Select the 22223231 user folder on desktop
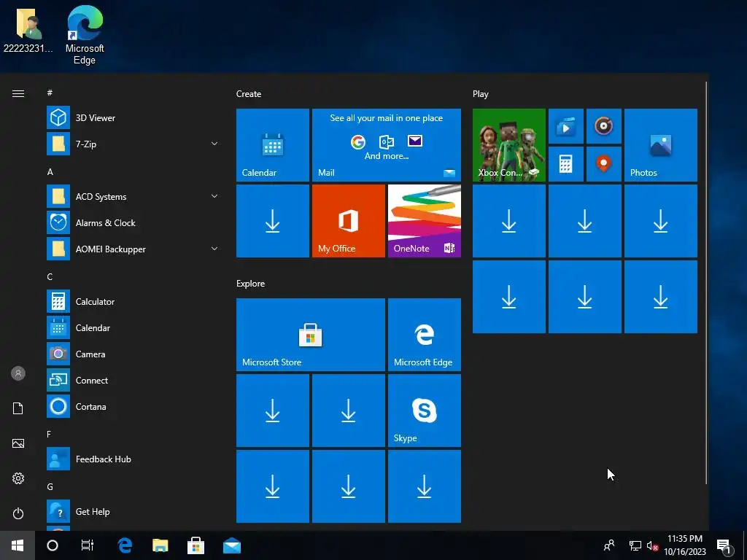This screenshot has height=560, width=747. point(28,29)
